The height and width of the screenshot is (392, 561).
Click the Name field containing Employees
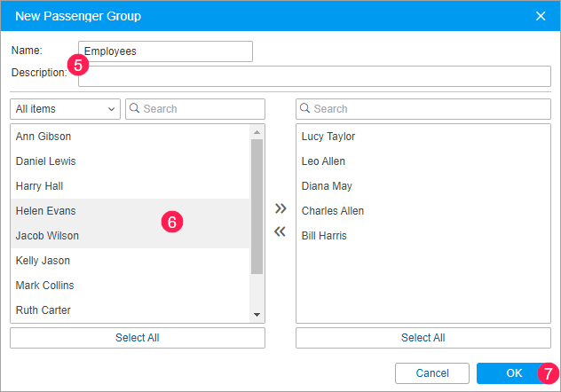coord(165,51)
